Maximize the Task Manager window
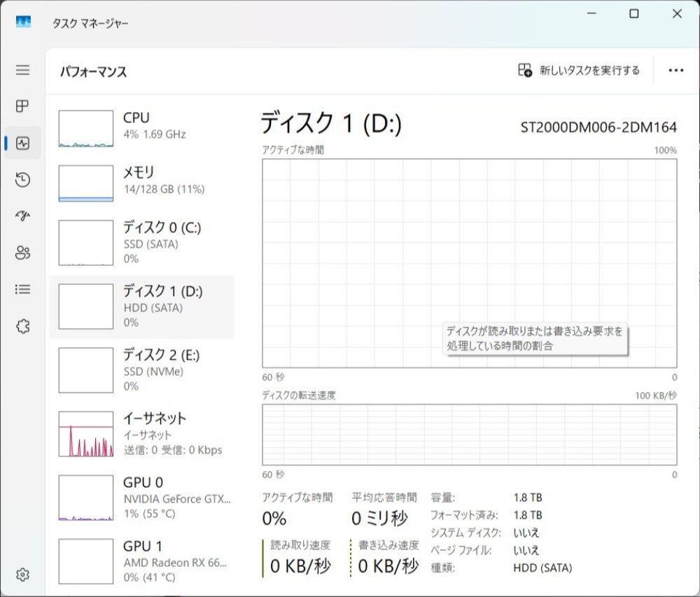This screenshot has width=700, height=597. (x=634, y=13)
